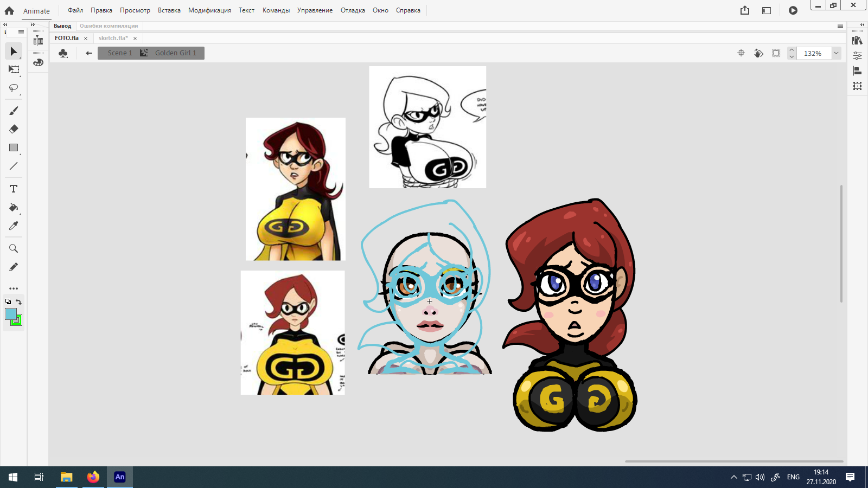Open the Окно menu

[380, 10]
